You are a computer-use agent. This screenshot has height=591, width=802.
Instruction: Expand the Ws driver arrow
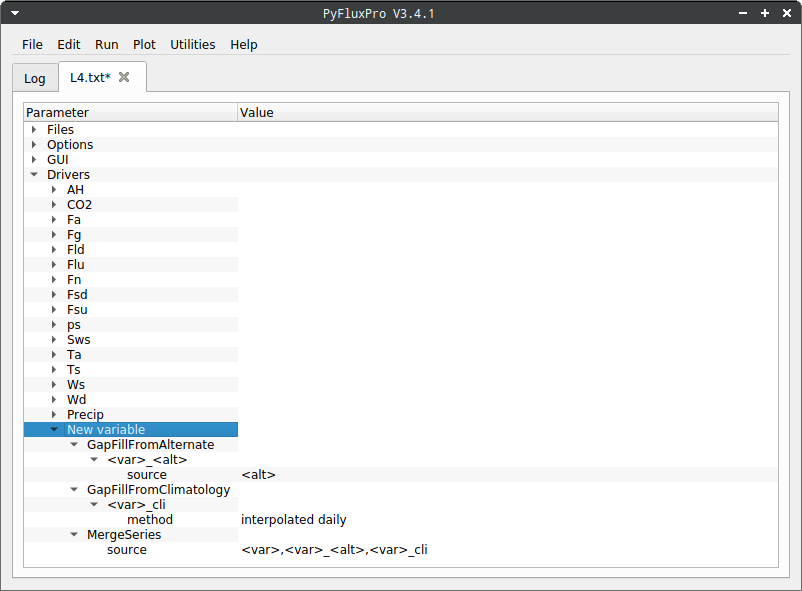tap(54, 384)
